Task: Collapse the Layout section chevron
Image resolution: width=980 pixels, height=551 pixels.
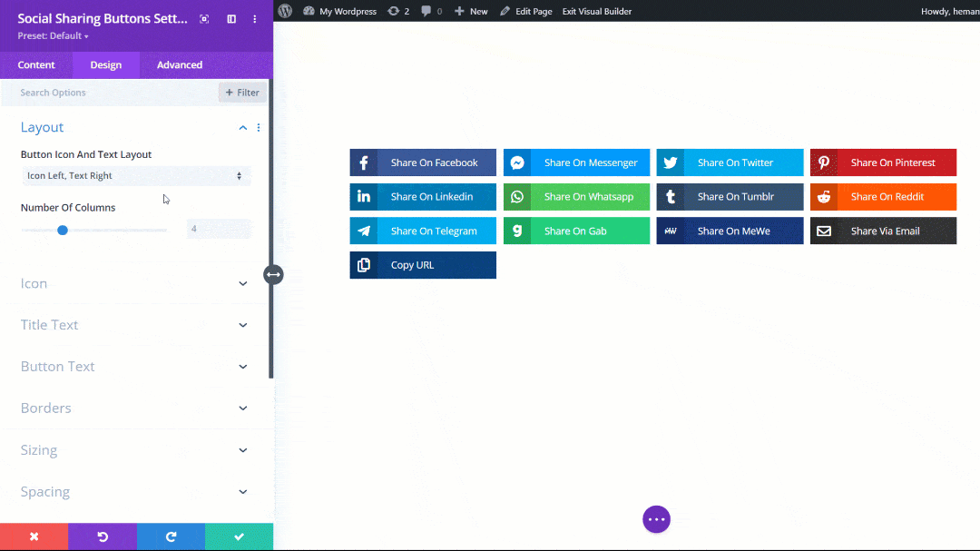Action: click(242, 128)
